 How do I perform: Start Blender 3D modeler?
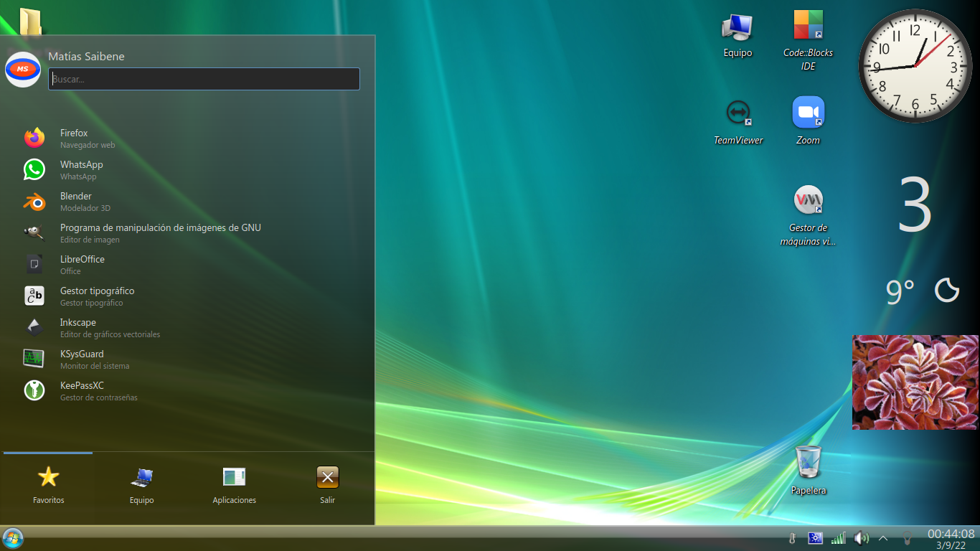click(x=188, y=201)
